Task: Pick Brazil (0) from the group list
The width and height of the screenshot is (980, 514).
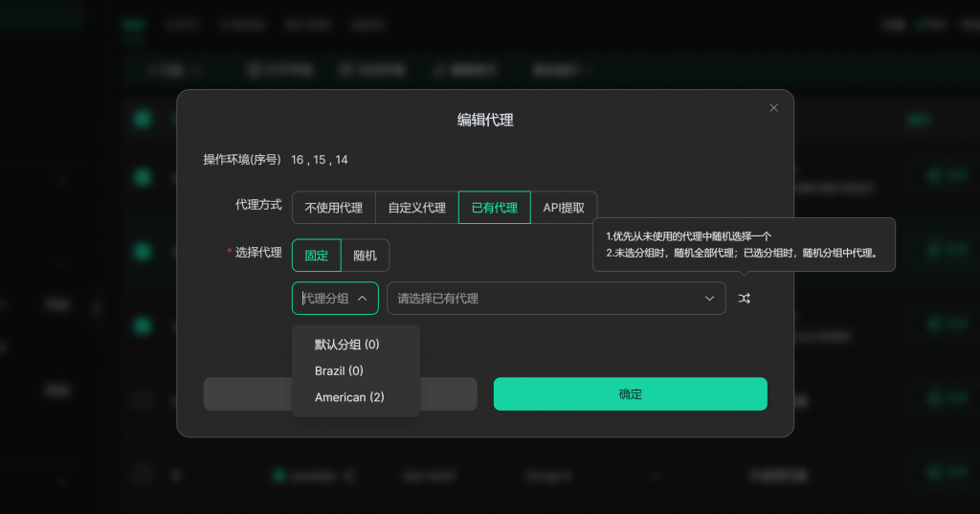Action: pyautogui.click(x=339, y=370)
